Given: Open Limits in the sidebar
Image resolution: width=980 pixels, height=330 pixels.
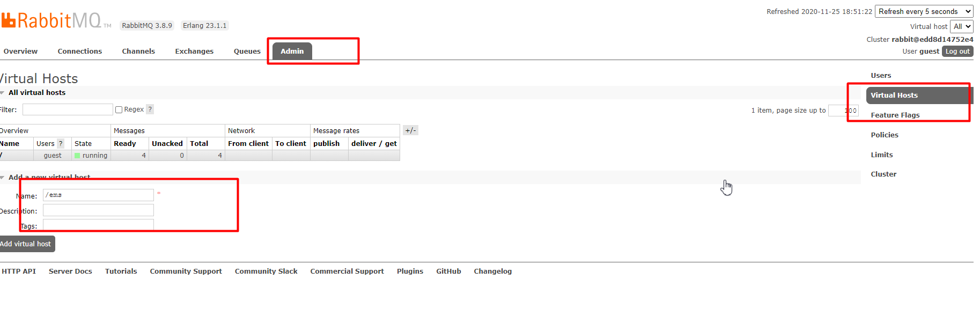Looking at the screenshot, I should pos(882,155).
